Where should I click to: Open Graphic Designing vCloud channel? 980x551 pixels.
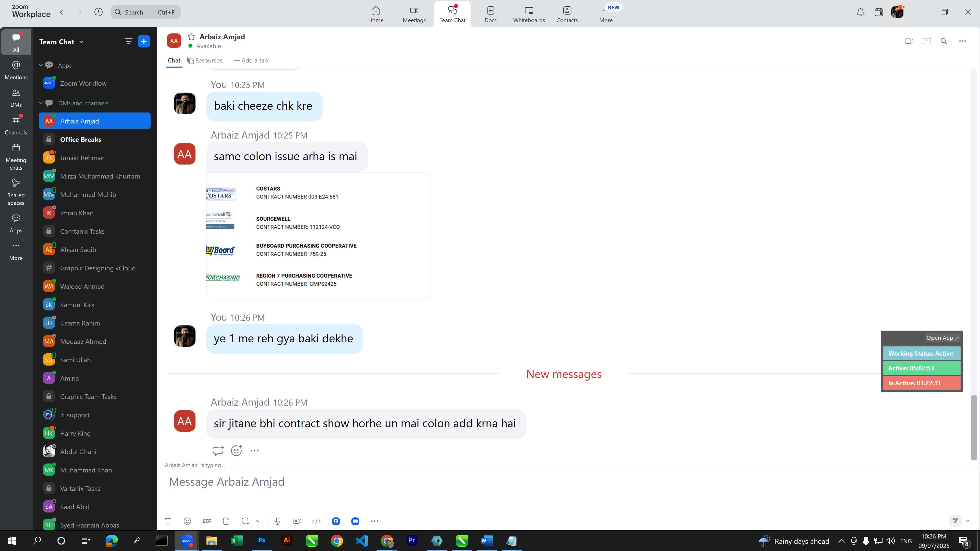pyautogui.click(x=94, y=268)
